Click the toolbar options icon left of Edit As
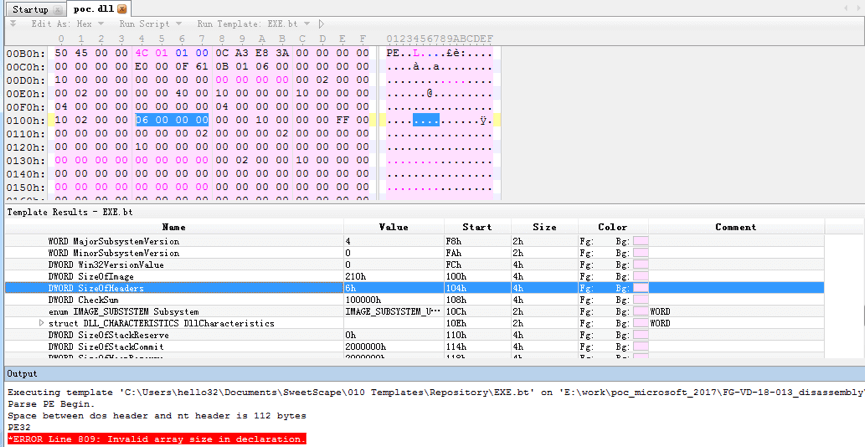 click(13, 23)
